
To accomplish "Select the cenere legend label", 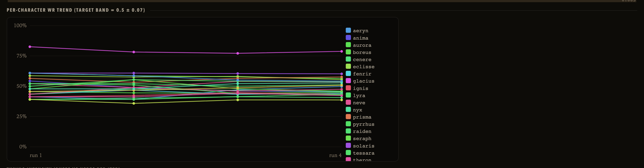I will [x=362, y=60].
